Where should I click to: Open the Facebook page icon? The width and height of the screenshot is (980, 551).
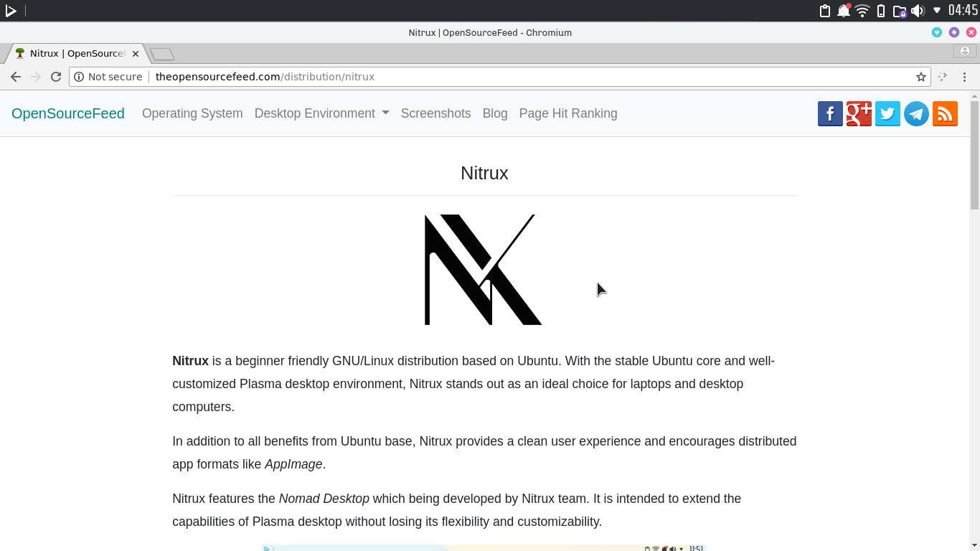pyautogui.click(x=830, y=113)
